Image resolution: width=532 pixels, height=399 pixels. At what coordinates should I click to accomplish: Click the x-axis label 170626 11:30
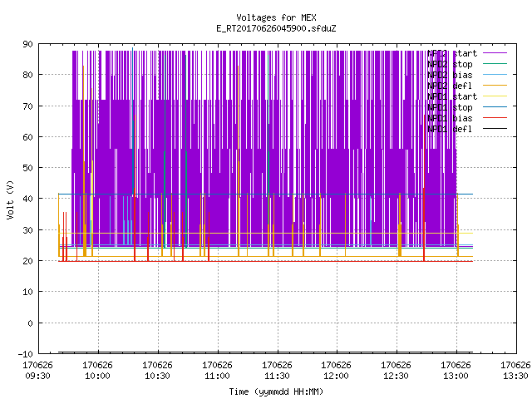coord(277,371)
